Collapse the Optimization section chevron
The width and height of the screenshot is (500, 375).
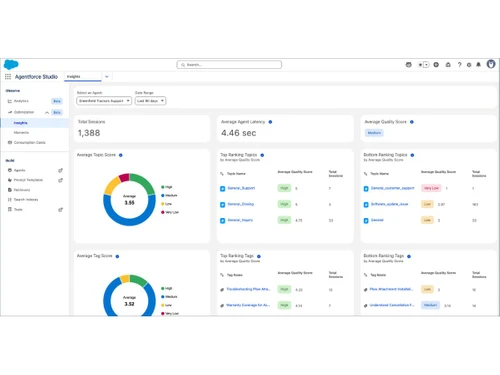47,112
